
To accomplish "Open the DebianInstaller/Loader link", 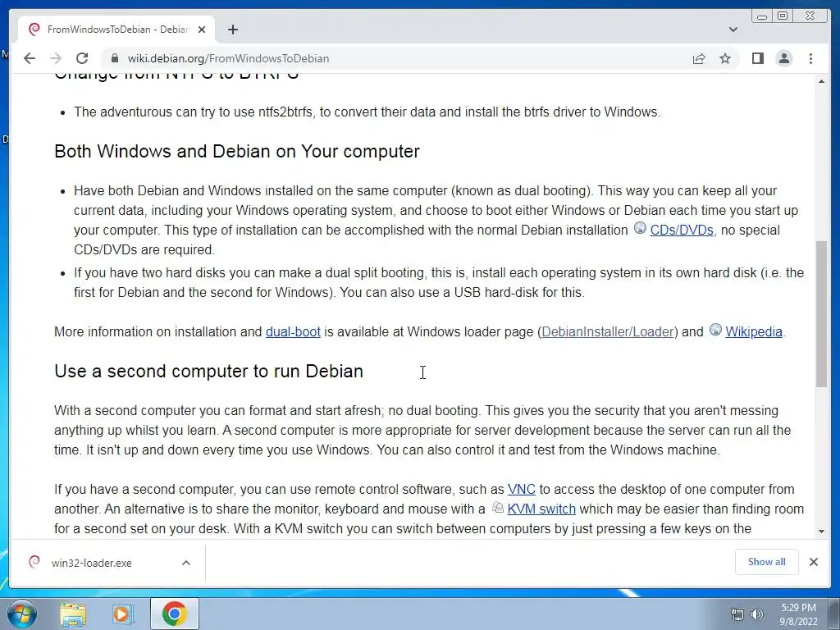I will [x=608, y=332].
